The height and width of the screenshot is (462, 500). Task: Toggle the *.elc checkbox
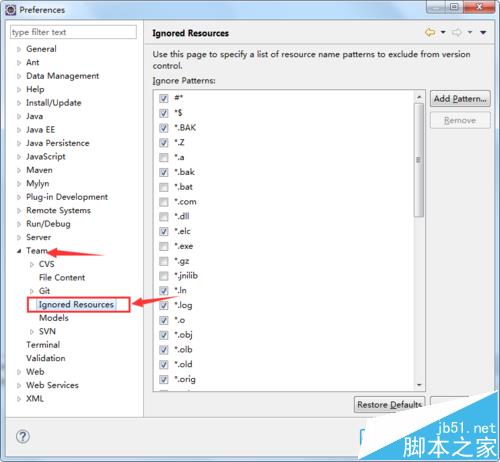[163, 231]
